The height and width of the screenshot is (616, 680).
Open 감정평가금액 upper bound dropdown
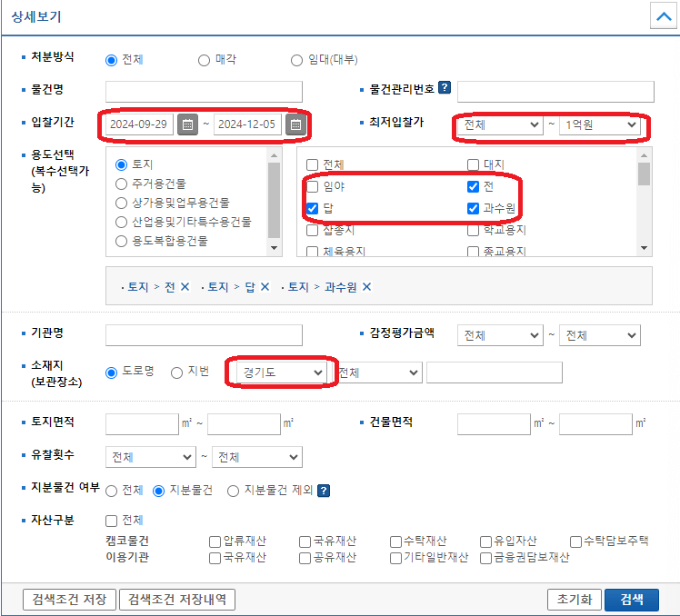(x=600, y=335)
